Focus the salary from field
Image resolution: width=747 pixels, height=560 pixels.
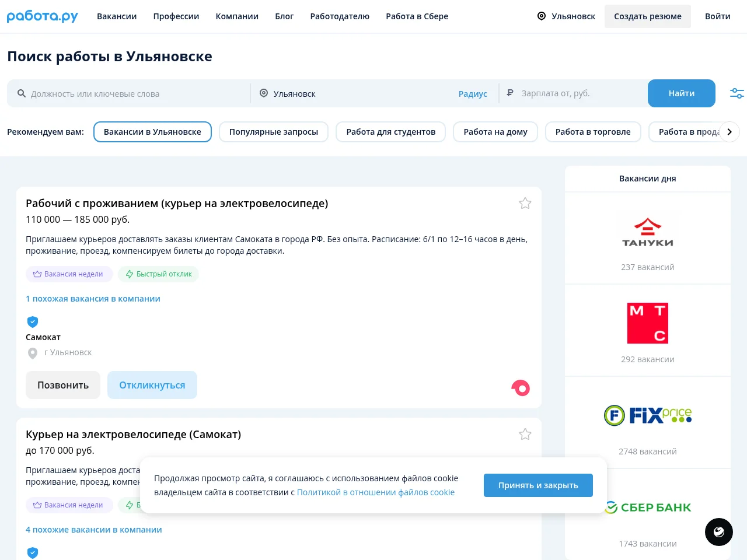[x=574, y=93]
